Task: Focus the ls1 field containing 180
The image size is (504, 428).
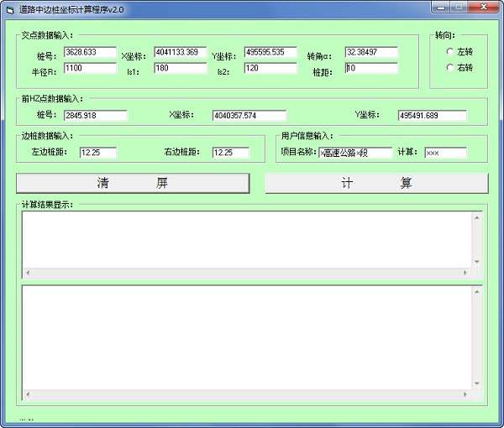Action: (x=180, y=68)
